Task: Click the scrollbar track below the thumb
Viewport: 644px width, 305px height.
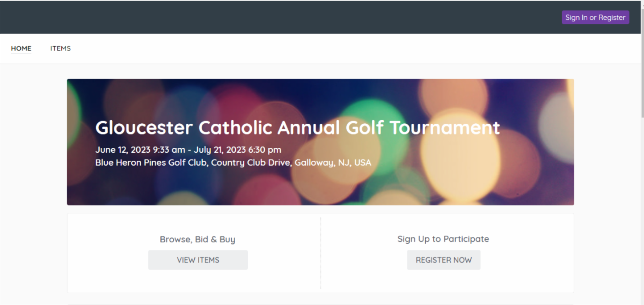Action: coord(641,214)
